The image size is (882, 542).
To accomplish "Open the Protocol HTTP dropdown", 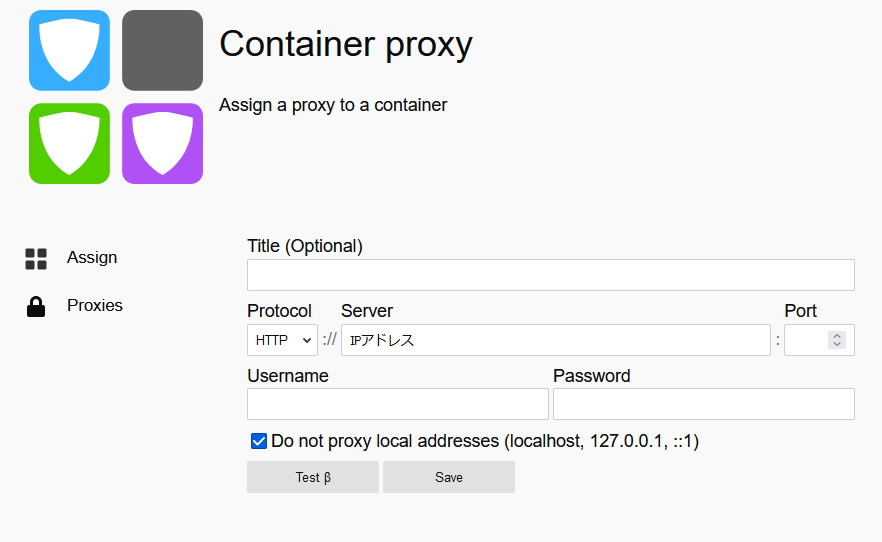I will coord(282,340).
